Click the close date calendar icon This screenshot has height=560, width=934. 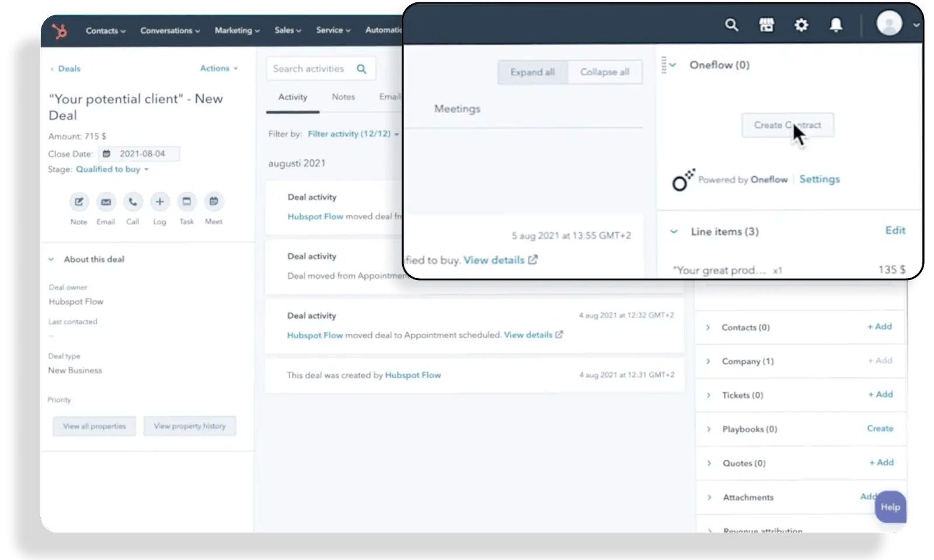click(x=106, y=154)
